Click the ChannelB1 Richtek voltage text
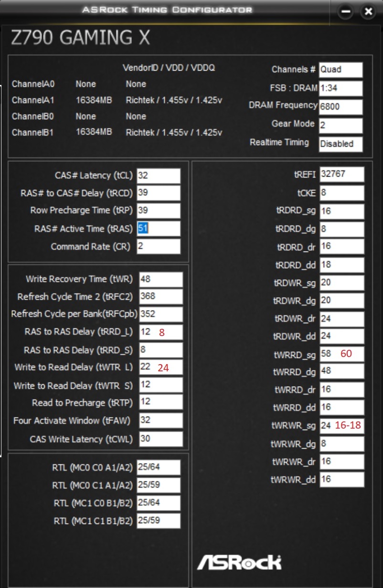This screenshot has height=588, width=383. click(x=174, y=132)
